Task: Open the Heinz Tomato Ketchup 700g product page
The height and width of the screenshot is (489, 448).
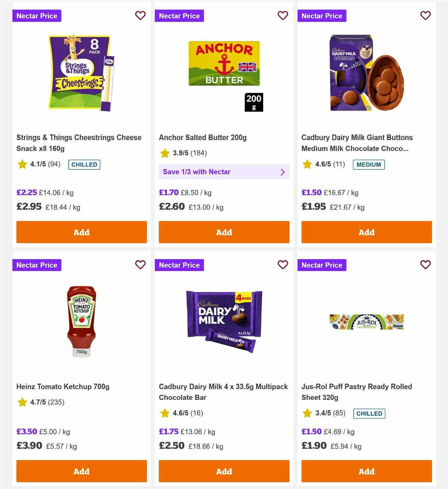Action: [x=63, y=387]
